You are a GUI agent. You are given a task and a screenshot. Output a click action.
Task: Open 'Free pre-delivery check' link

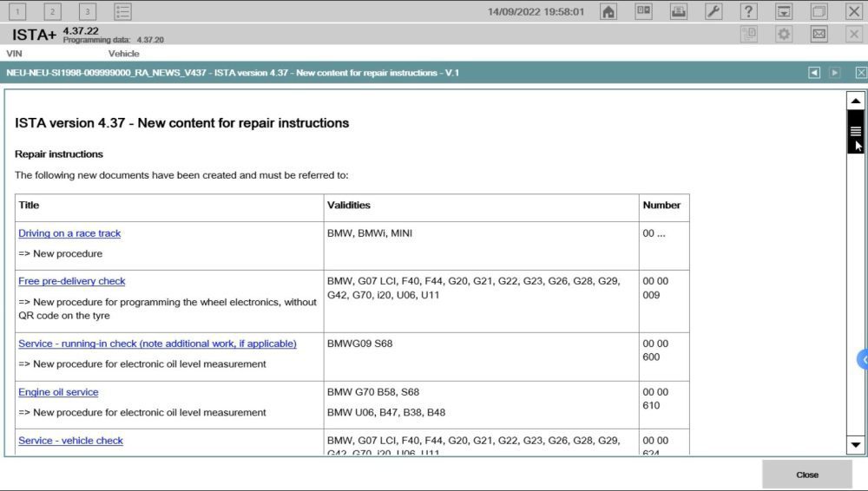pos(71,281)
